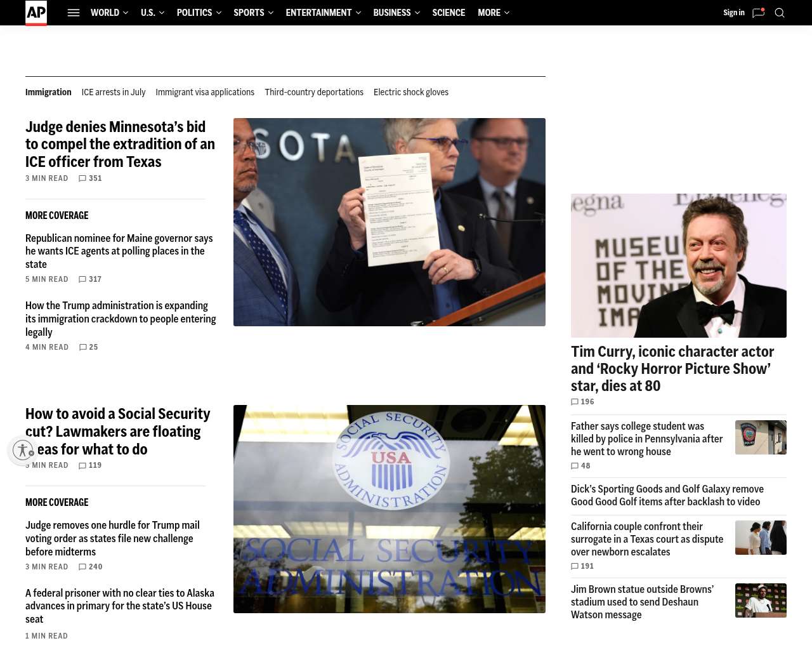Click the Jim Brown statue thumbnail
This screenshot has height=650, width=812.
pyautogui.click(x=761, y=600)
